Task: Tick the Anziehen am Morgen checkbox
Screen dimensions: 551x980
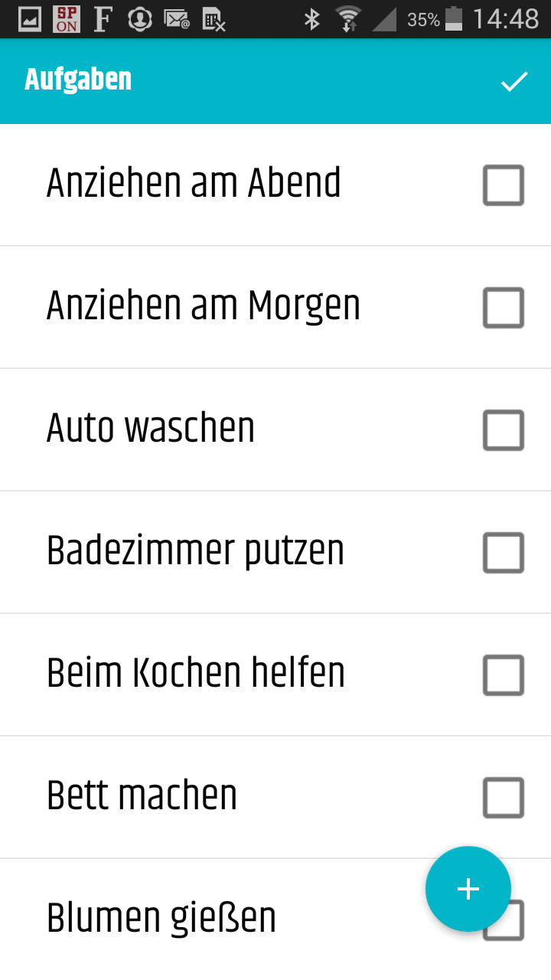Action: pyautogui.click(x=503, y=308)
